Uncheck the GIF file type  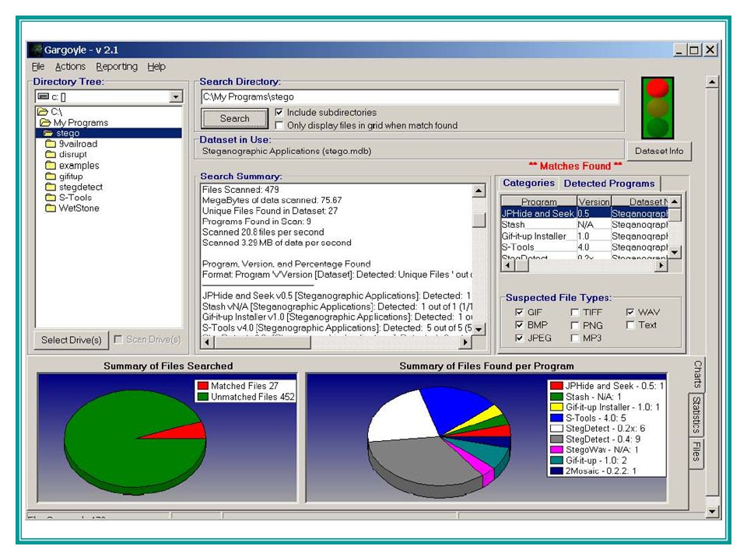pos(519,313)
